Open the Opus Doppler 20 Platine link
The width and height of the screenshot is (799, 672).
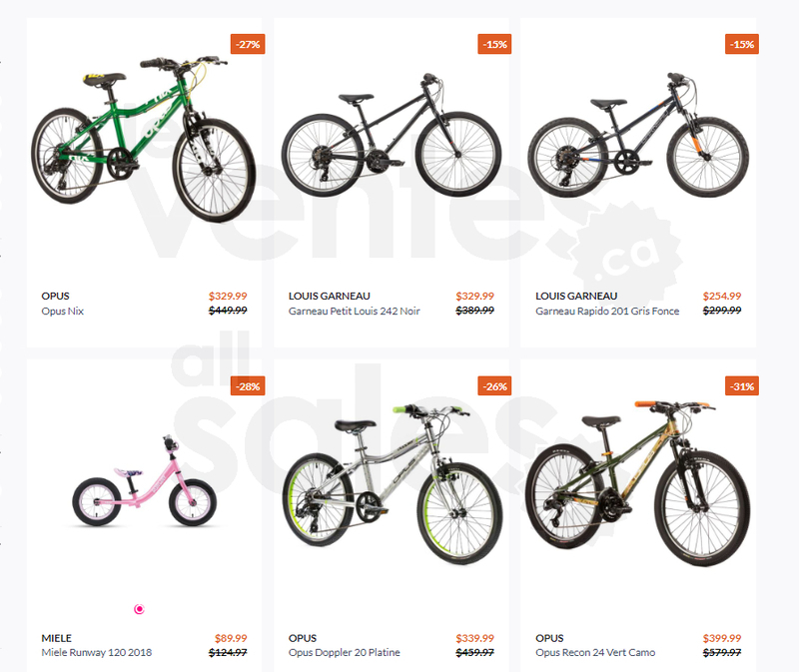(344, 653)
